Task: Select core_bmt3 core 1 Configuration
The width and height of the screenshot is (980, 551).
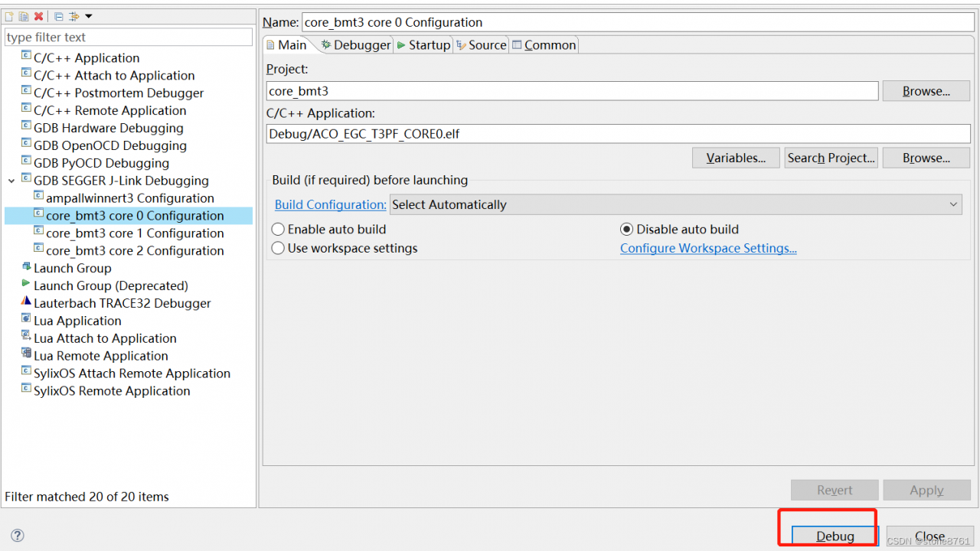Action: (x=135, y=233)
